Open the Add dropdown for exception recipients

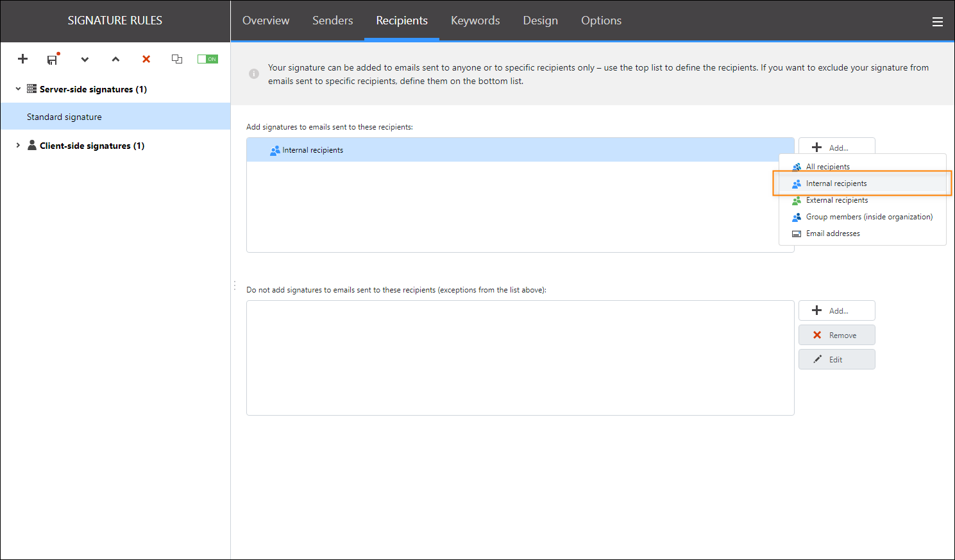(836, 310)
